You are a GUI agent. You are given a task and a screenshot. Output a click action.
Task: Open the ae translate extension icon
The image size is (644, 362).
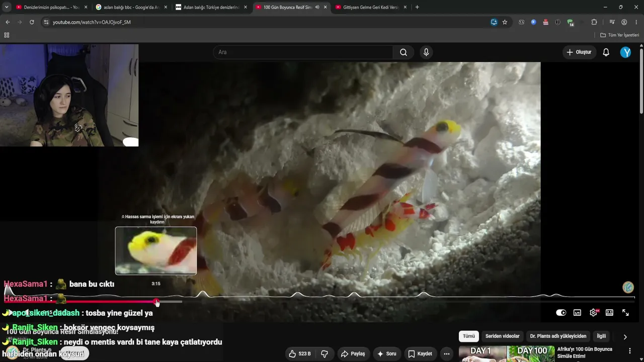pyautogui.click(x=521, y=22)
